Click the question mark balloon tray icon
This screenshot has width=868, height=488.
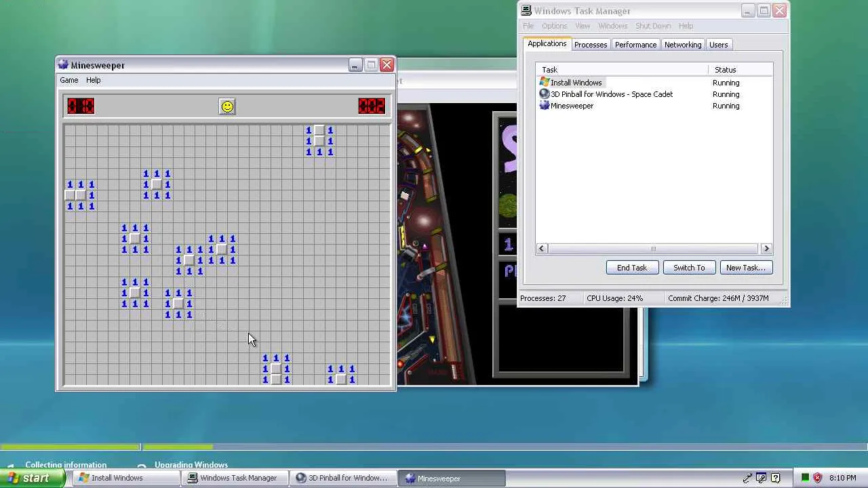click(x=776, y=478)
